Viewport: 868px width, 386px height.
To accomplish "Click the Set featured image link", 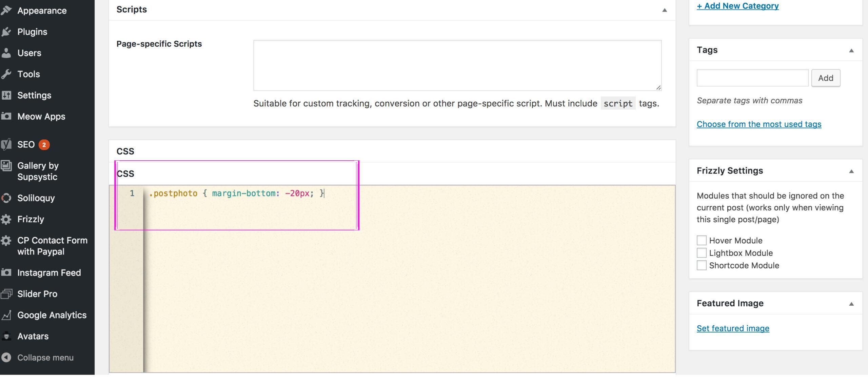I will click(x=733, y=328).
